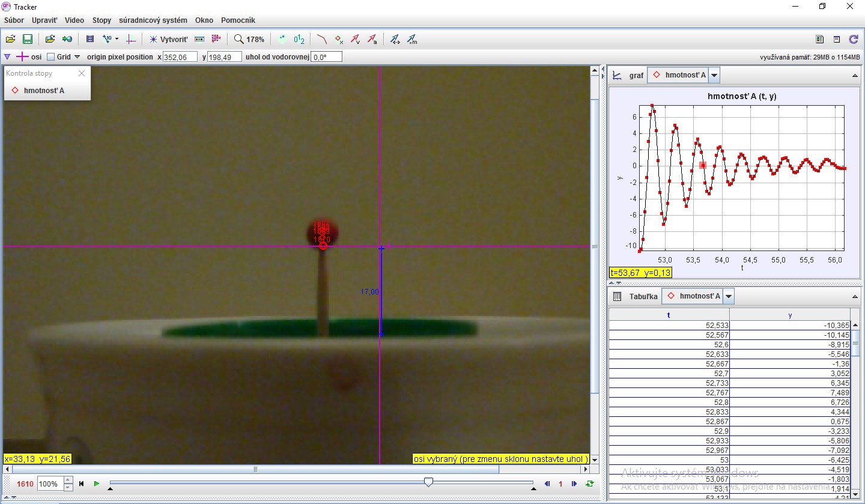The height and width of the screenshot is (504, 865).
Task: Click the open file icon
Action: (x=11, y=39)
